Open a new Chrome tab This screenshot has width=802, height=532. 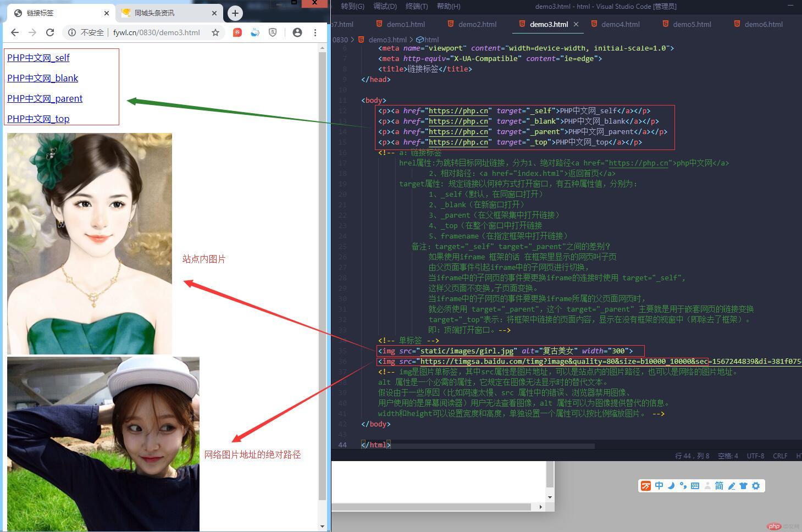(235, 13)
